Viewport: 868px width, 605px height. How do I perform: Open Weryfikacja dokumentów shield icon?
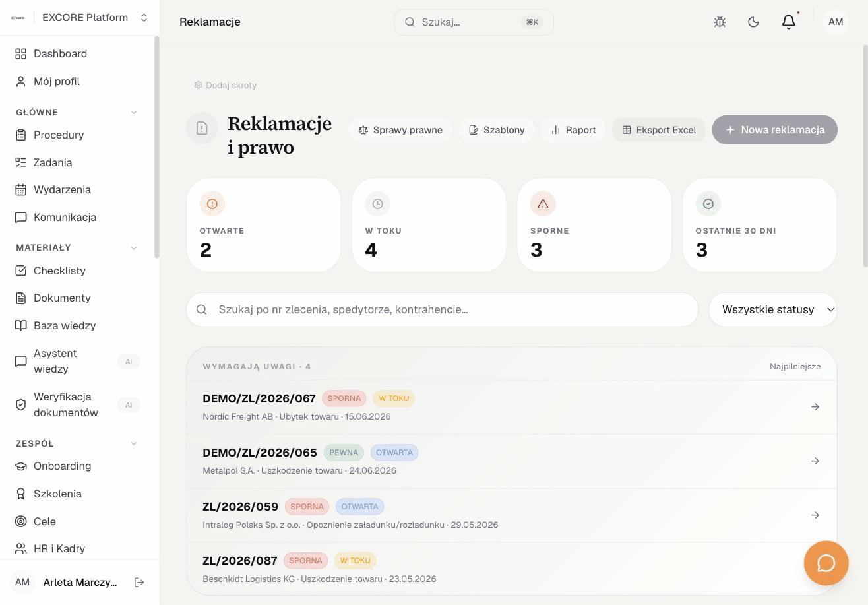pos(21,405)
